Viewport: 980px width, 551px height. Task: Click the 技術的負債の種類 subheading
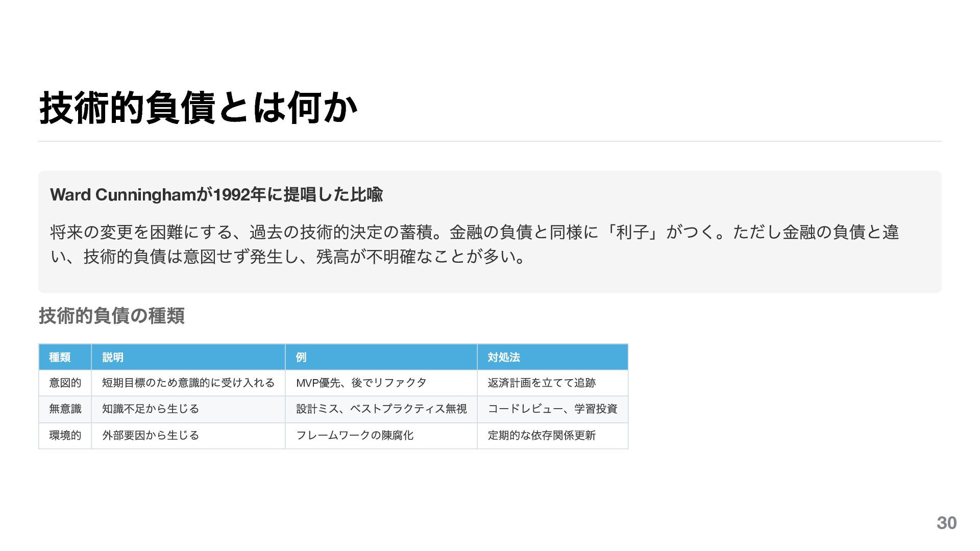(x=111, y=316)
